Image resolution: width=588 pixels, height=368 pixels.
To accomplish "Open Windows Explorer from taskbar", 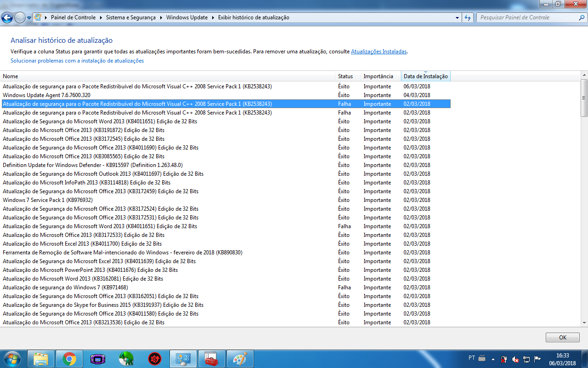I will pyautogui.click(x=41, y=359).
